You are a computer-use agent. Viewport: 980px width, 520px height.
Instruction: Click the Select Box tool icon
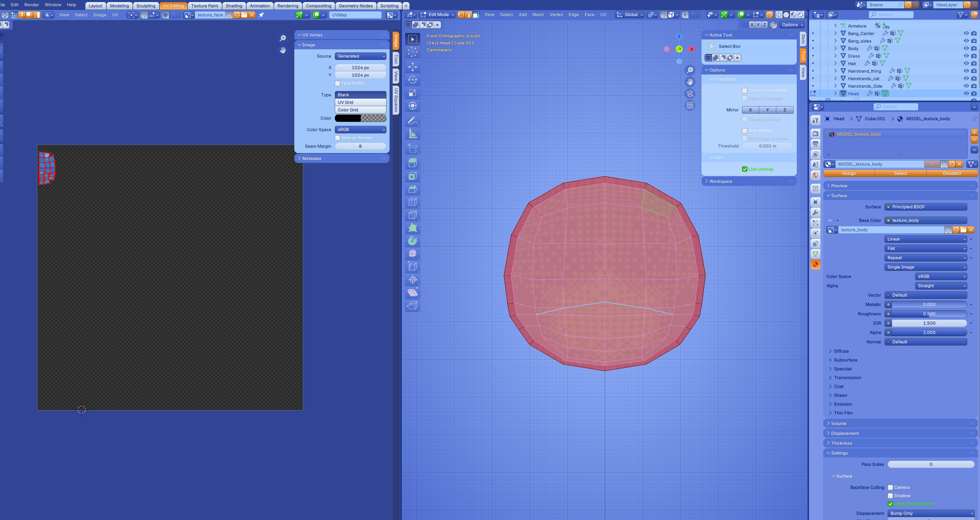pyautogui.click(x=412, y=39)
